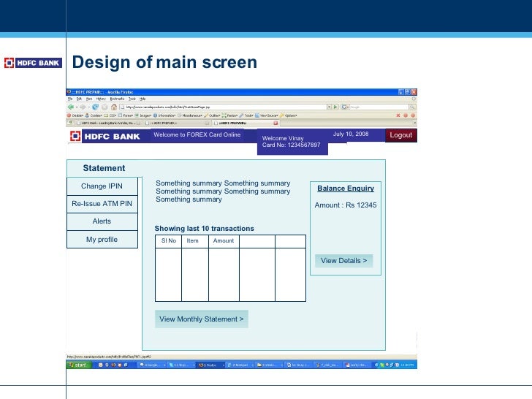The width and height of the screenshot is (532, 399).
Task: Click the reload page icon
Action: point(95,107)
